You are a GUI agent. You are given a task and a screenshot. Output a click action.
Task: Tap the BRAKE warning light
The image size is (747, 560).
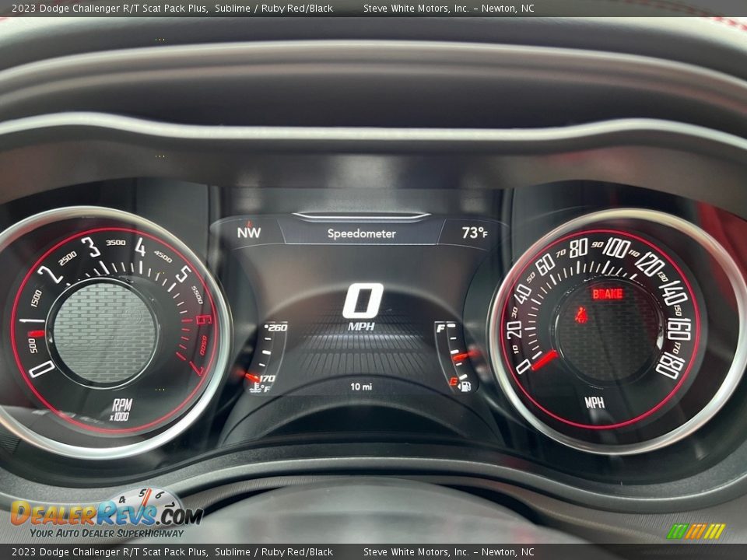(x=608, y=294)
